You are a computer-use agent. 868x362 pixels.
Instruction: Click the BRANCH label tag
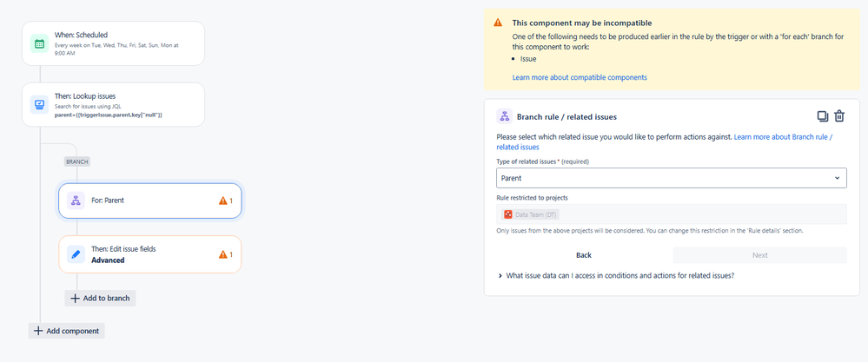77,162
